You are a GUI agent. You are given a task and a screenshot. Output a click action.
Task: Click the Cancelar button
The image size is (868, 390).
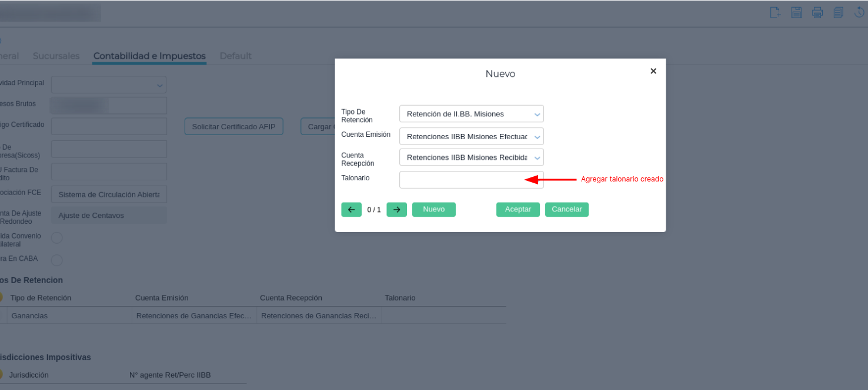click(x=567, y=210)
